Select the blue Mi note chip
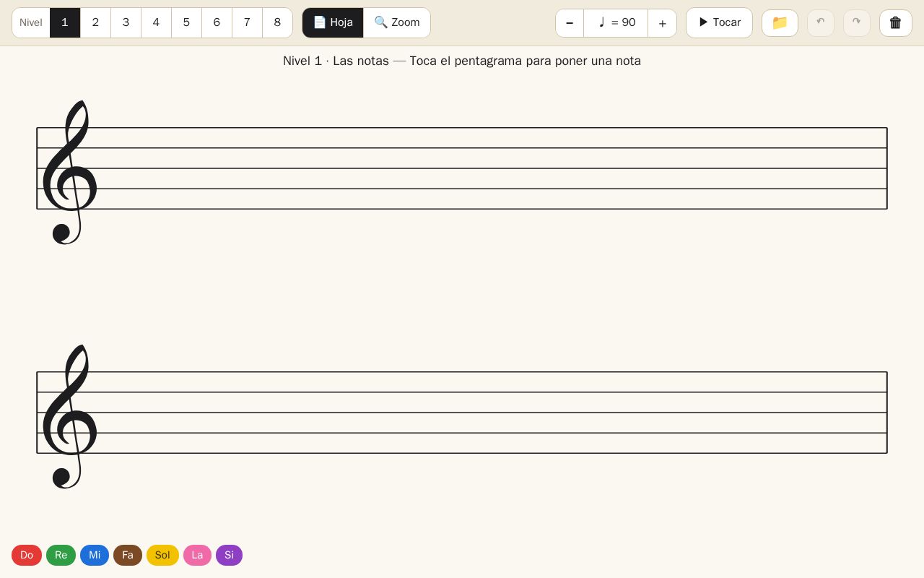Screen dimensions: 924x578 pyautogui.click(x=95, y=556)
